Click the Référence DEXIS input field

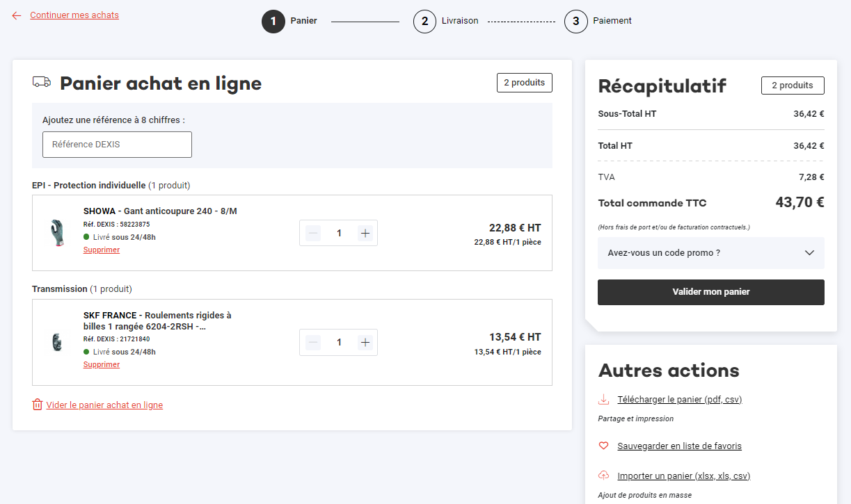117,144
